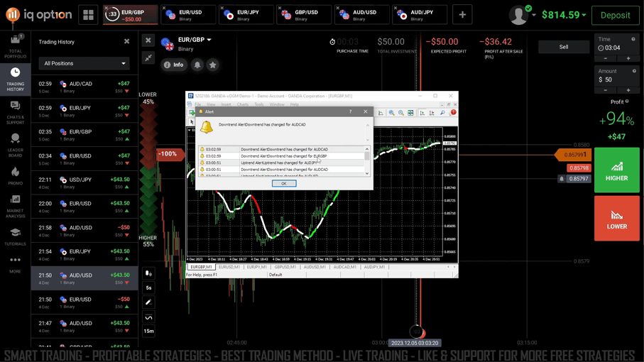Open drawing tools pencil icon
Image resolution: width=644 pixels, height=362 pixels.
click(x=148, y=302)
